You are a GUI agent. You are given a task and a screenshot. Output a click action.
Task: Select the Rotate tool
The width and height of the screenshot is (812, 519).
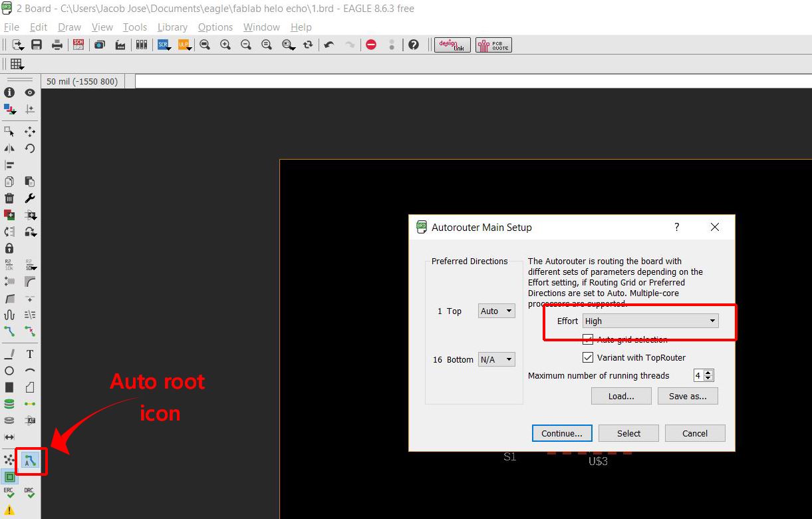(30, 148)
